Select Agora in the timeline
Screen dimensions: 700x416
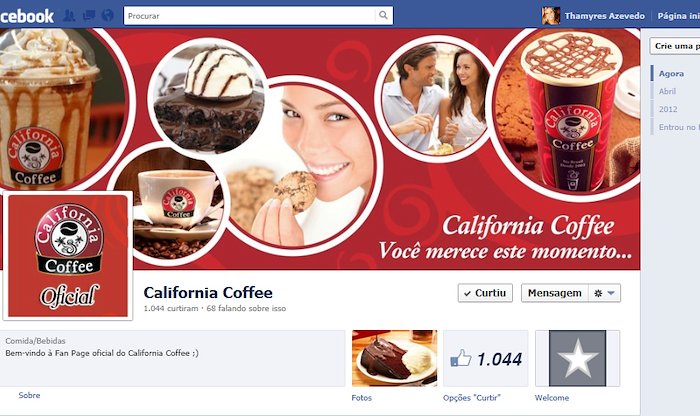(671, 74)
